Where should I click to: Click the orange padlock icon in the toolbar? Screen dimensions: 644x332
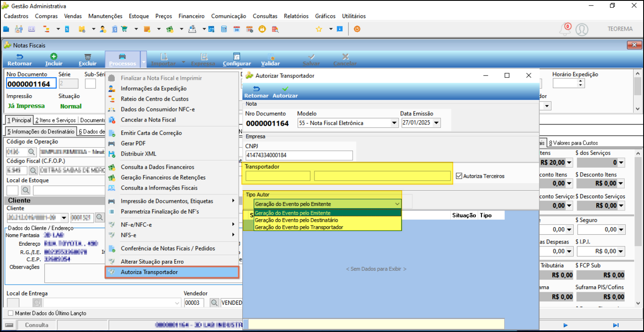point(262,29)
